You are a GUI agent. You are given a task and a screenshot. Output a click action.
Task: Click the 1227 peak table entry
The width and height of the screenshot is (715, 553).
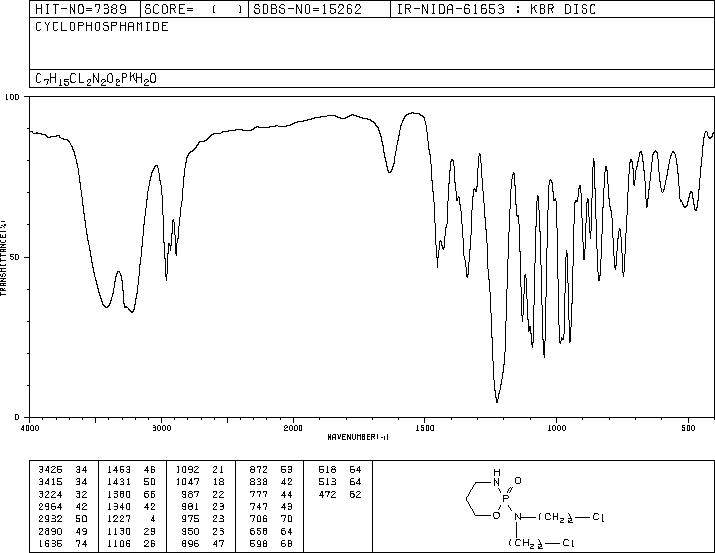pos(119,519)
